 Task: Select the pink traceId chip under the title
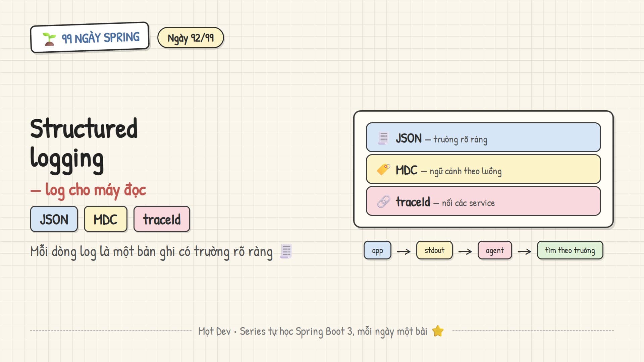162,219
